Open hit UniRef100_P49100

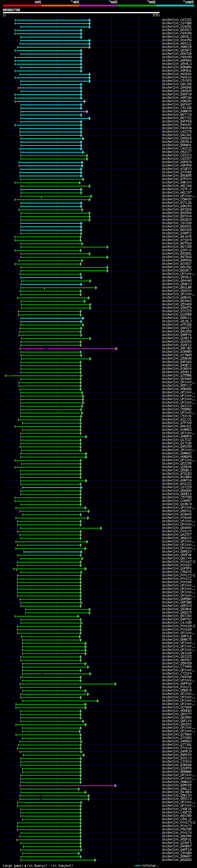[x=177, y=78]
